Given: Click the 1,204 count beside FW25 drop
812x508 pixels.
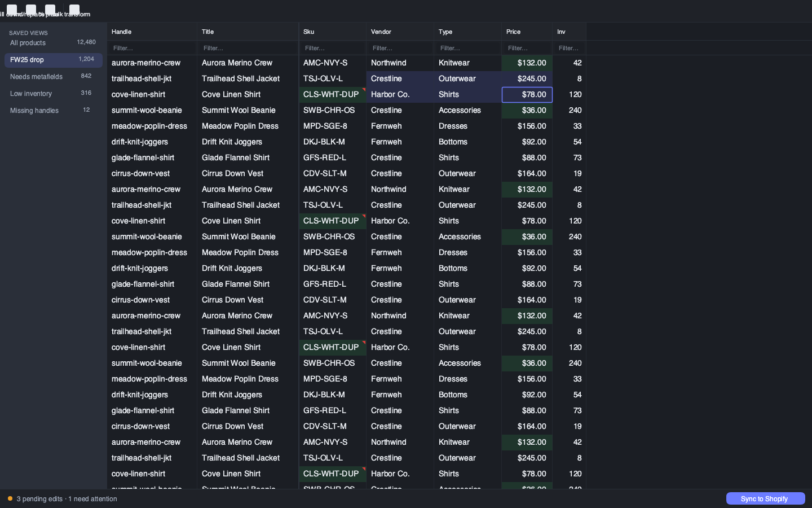Looking at the screenshot, I should click(x=86, y=59).
